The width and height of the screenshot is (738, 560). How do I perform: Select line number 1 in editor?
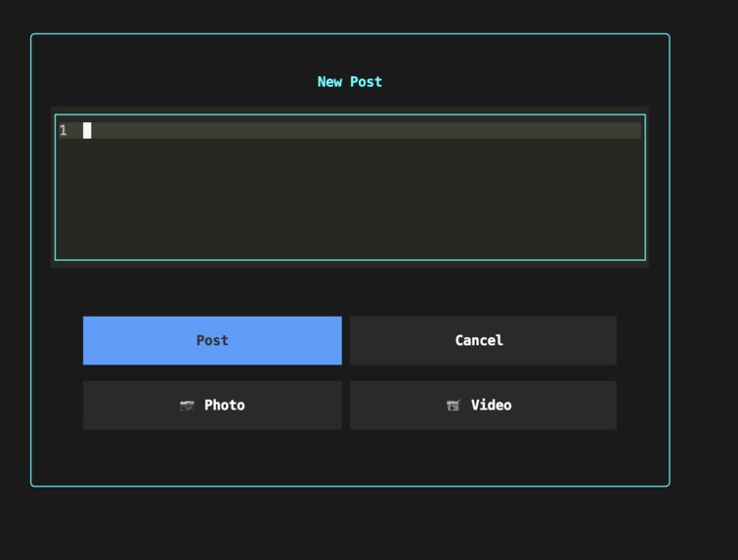[x=64, y=130]
